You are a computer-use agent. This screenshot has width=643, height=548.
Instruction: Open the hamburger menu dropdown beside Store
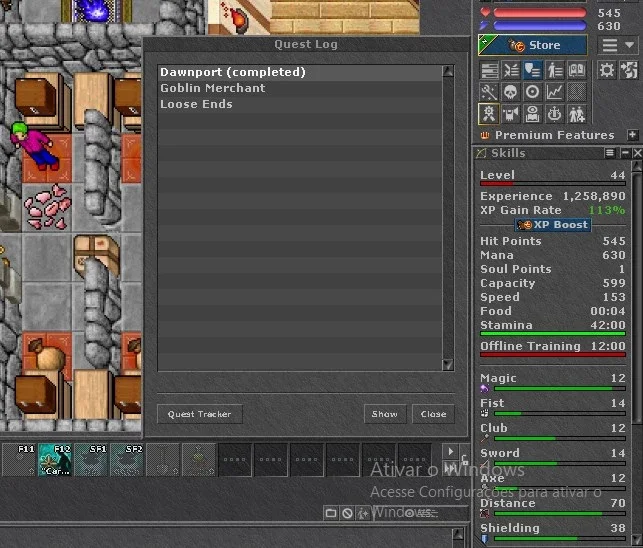click(x=618, y=45)
